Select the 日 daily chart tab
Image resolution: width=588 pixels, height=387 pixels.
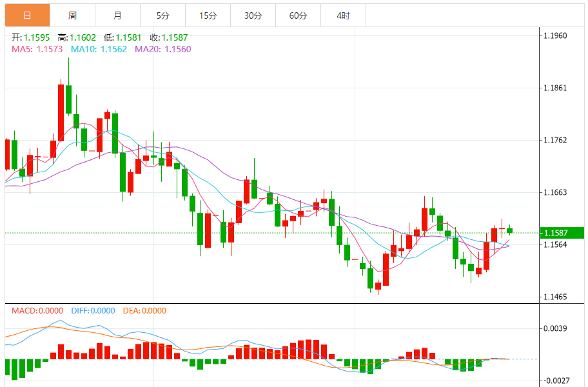click(x=27, y=15)
